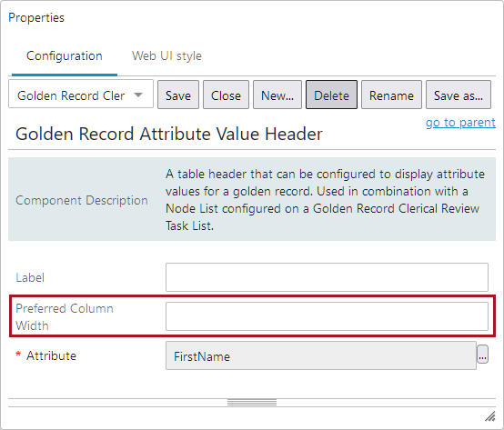Click the Golden Record Attribute Value Header title

point(168,134)
